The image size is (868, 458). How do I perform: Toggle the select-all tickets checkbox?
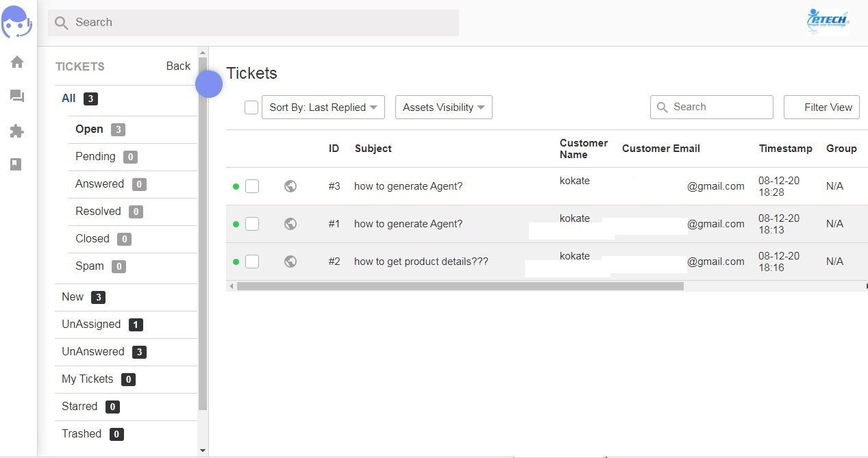(x=251, y=107)
